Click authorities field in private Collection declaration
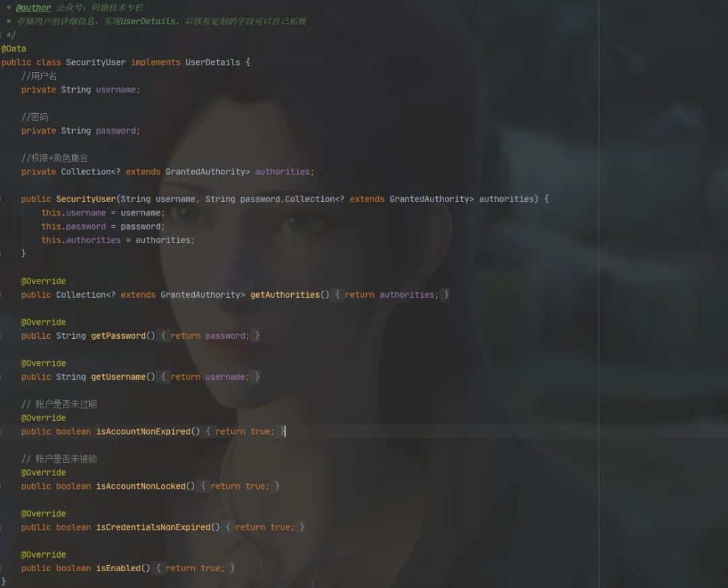728x588 pixels. click(282, 172)
